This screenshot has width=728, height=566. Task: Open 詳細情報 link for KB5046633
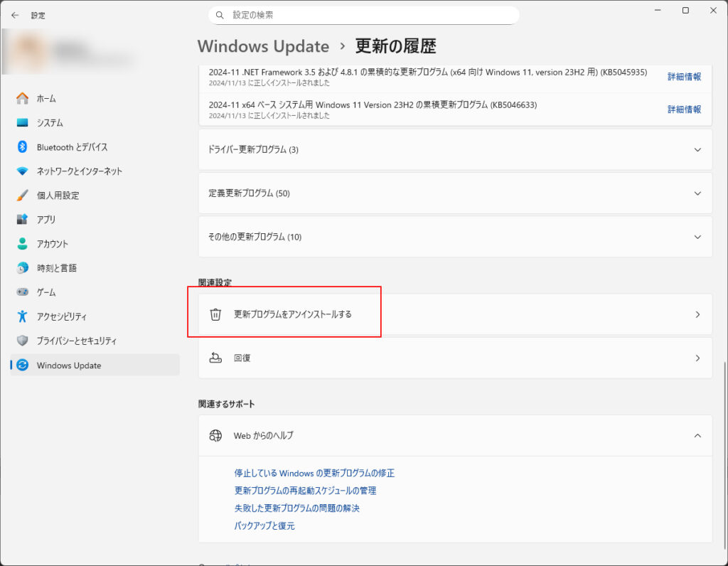[x=684, y=110]
